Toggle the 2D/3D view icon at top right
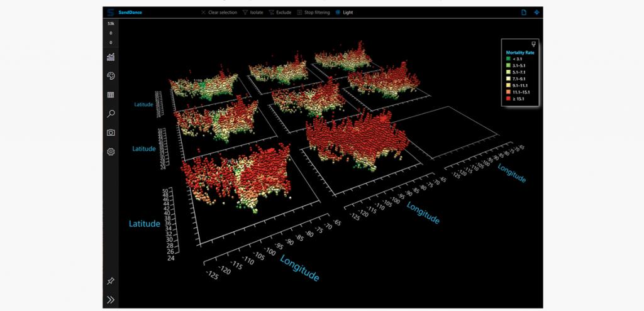 (x=536, y=12)
